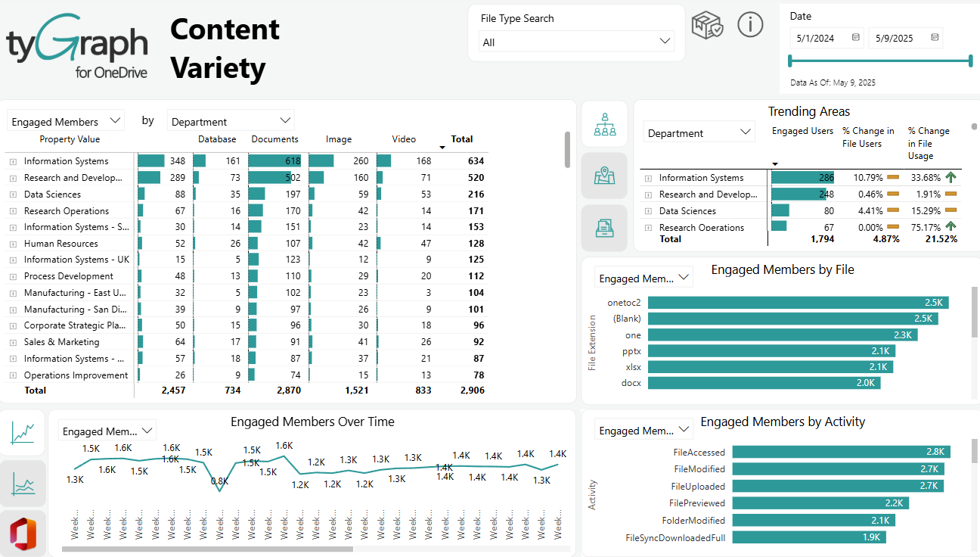Open the Microsoft Office logo icon
Viewport: 980px width, 557px height.
23,534
